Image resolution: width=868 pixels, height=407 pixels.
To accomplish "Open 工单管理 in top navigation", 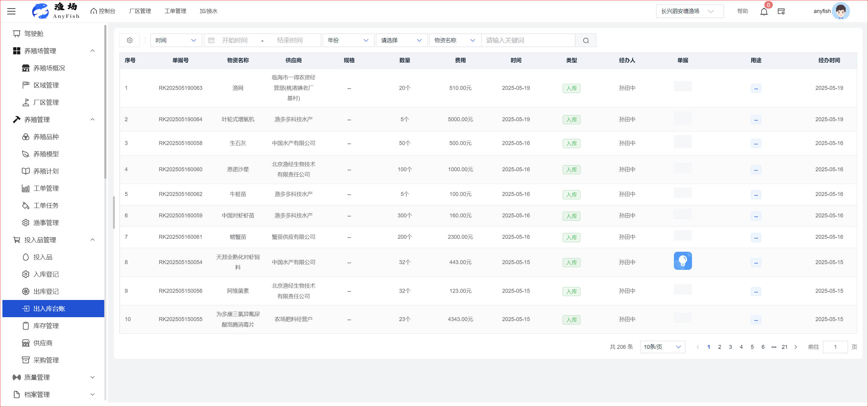I will tap(175, 11).
